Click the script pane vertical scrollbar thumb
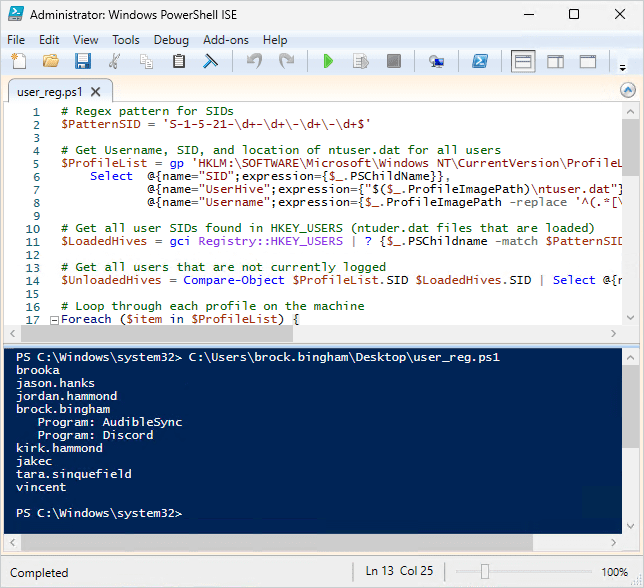This screenshot has height=588, width=644. tap(630, 148)
